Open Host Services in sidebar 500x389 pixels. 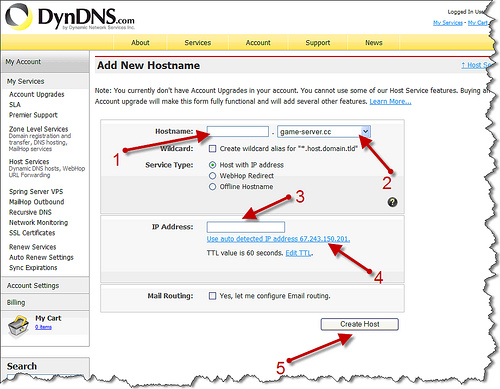point(29,162)
